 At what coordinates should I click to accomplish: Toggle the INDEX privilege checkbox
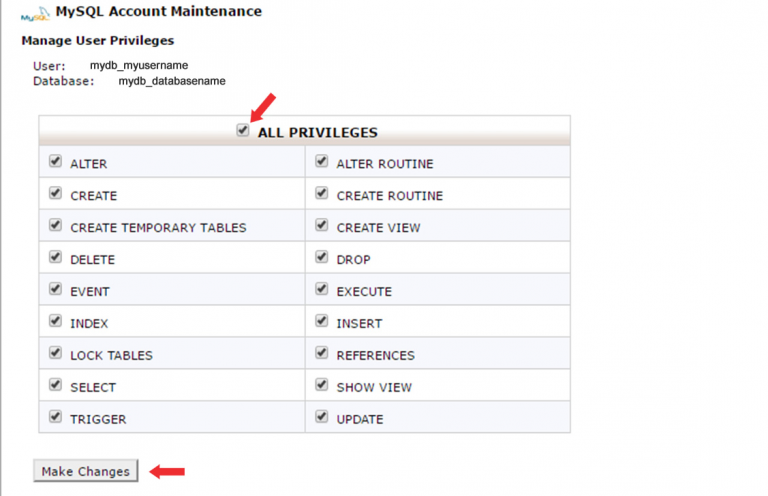54,322
